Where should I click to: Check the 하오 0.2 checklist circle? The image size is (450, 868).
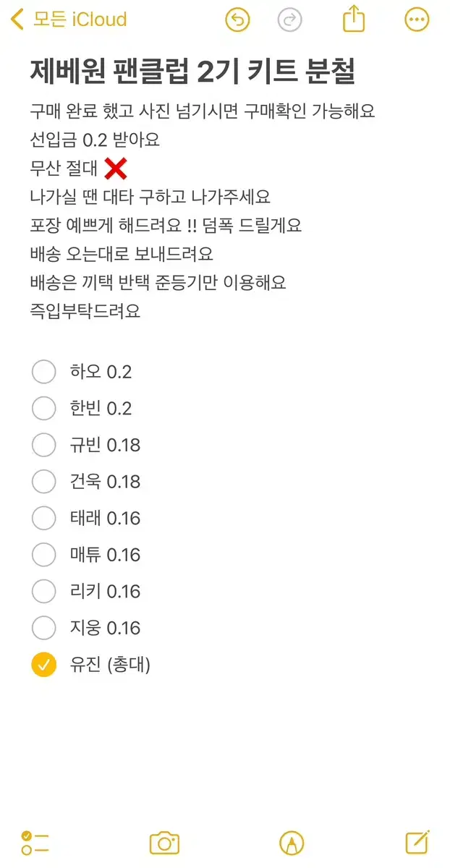[x=43, y=372]
